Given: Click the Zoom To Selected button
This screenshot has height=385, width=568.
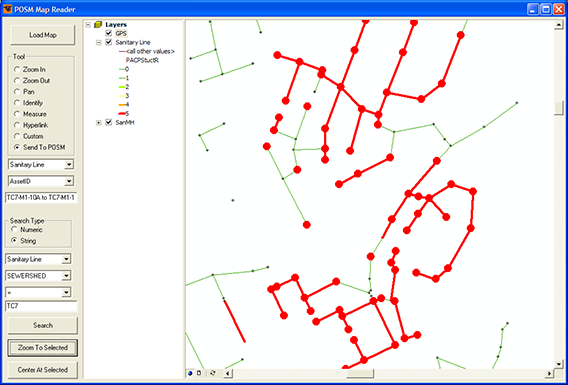Looking at the screenshot, I should point(43,348).
